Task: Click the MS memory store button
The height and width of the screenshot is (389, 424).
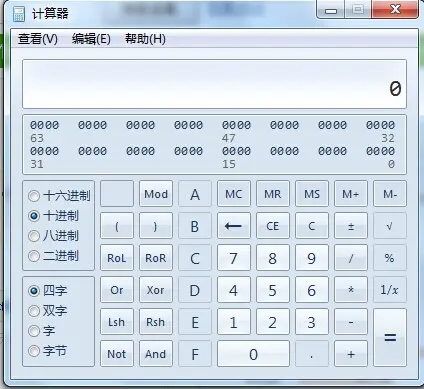Action: coord(312,194)
